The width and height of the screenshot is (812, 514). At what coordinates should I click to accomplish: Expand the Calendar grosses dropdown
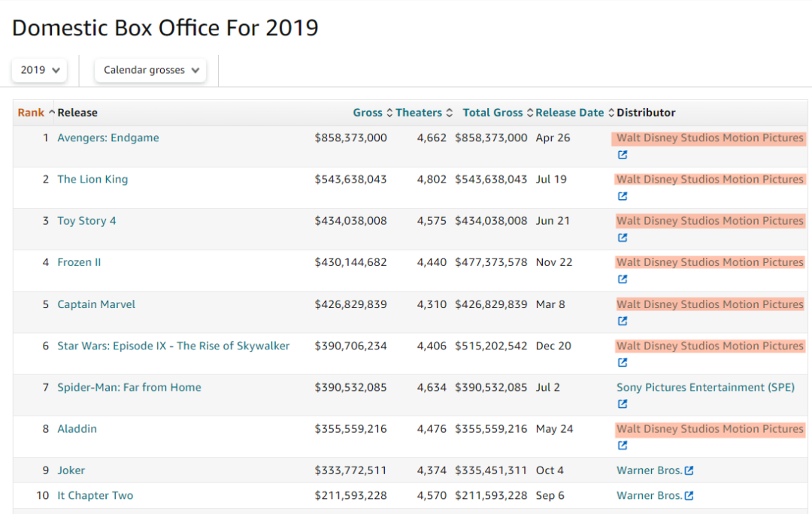(x=150, y=70)
